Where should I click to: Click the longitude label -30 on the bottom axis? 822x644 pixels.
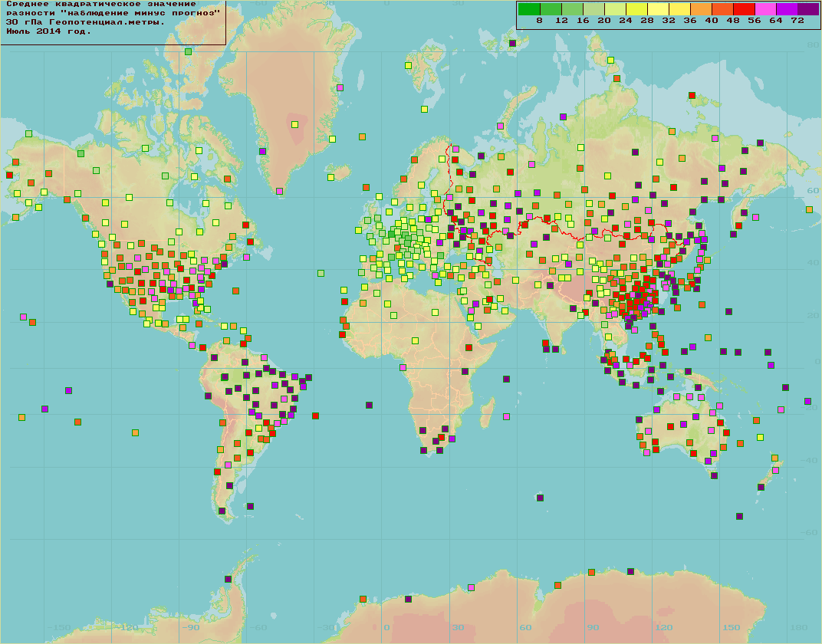(326, 627)
